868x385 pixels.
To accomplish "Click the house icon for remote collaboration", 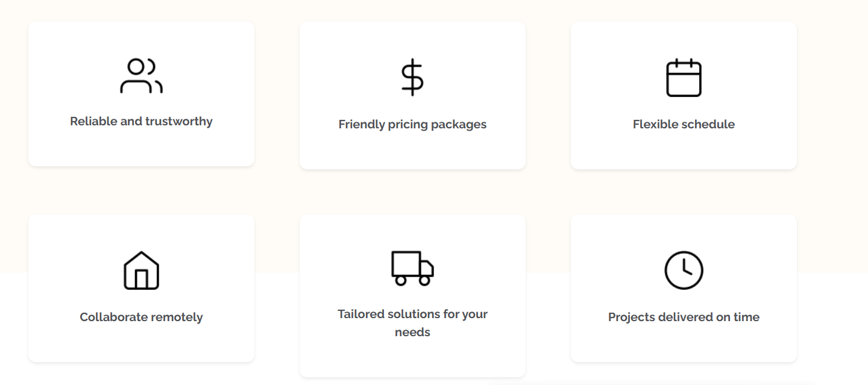I will pyautogui.click(x=141, y=271).
